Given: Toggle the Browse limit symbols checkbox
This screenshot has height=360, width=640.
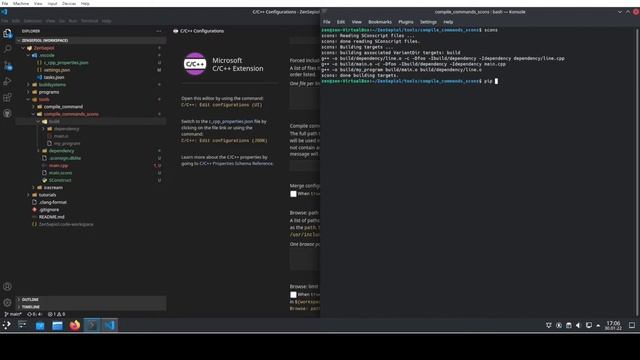Looking at the screenshot, I should pyautogui.click(x=293, y=295).
